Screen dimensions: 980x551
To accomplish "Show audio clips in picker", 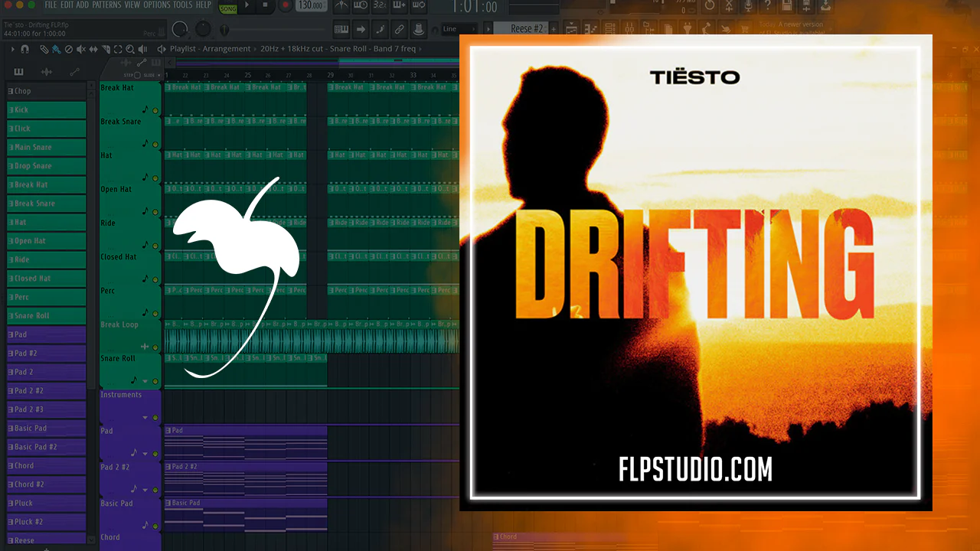I will point(46,72).
